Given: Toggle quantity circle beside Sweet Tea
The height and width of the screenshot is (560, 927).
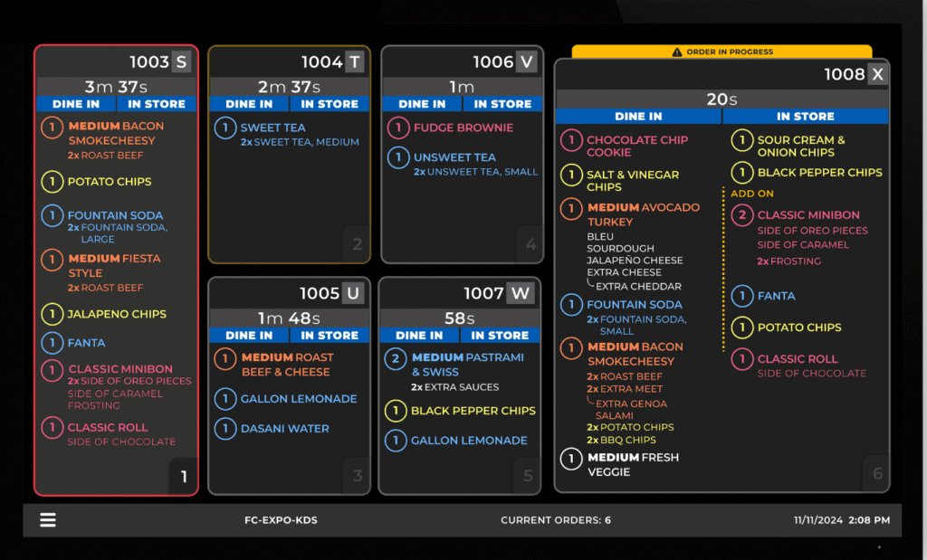Looking at the screenshot, I should coord(225,128).
